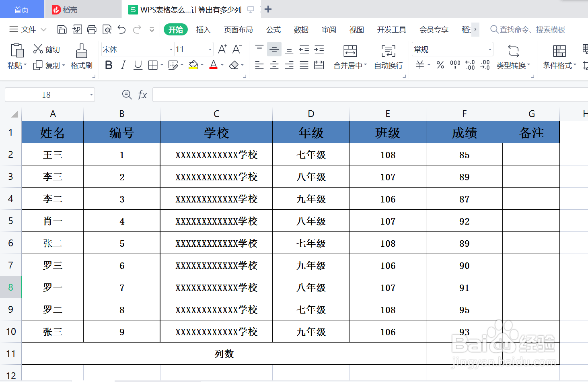Go to 首页 home tab
This screenshot has height=382, width=588.
22,10
